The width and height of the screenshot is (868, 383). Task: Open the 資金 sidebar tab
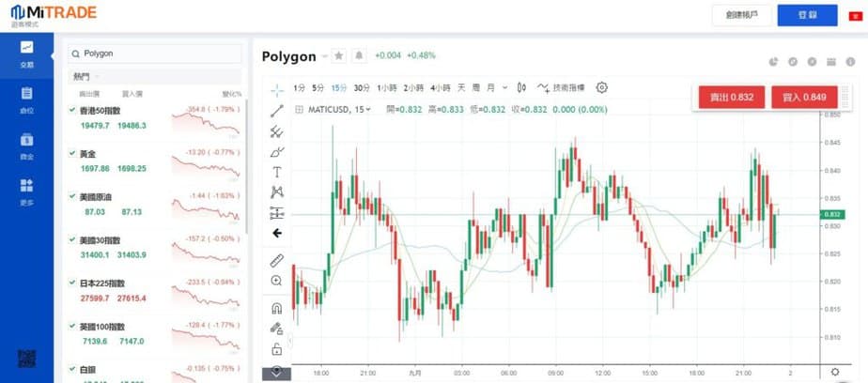coord(26,145)
